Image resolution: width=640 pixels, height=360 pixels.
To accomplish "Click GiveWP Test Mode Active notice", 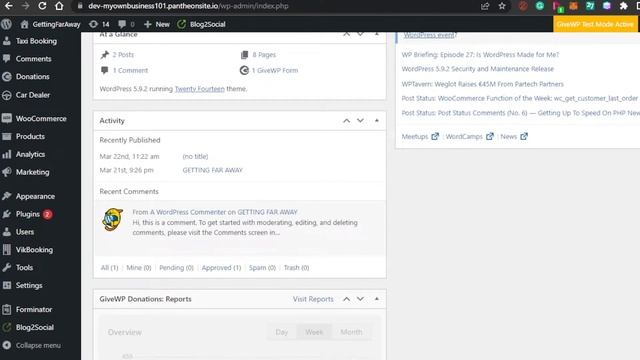I will (x=595, y=24).
